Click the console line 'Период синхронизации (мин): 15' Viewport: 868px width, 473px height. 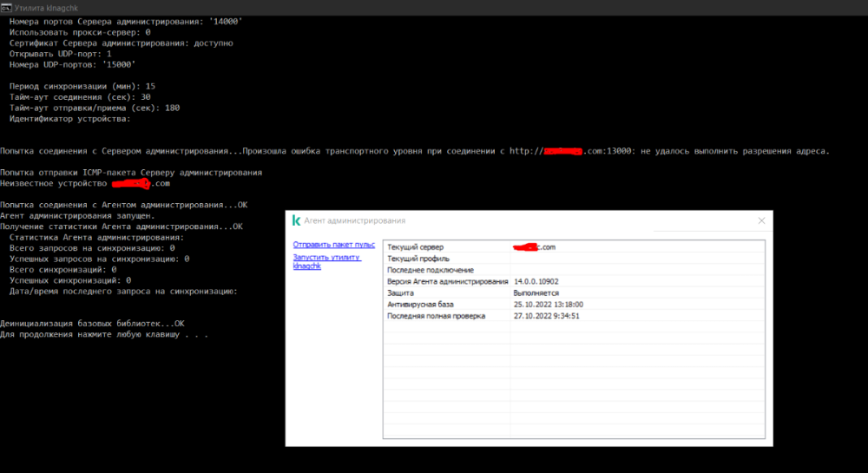pos(82,86)
